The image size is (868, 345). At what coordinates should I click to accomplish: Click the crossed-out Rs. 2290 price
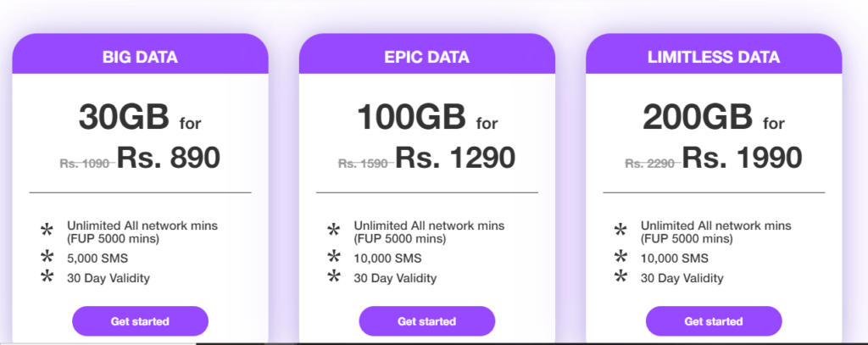pyautogui.click(x=650, y=164)
